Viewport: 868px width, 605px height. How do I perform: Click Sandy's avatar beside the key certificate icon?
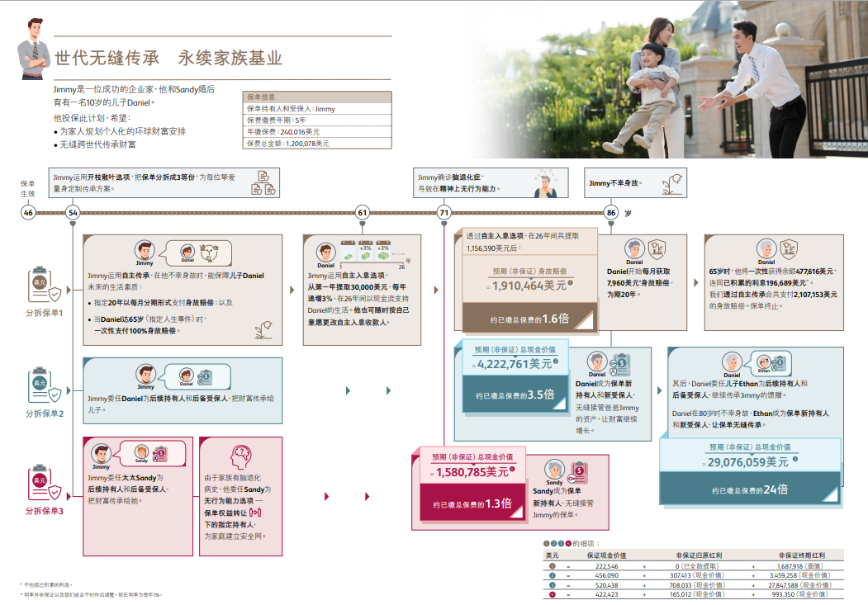pos(553,470)
